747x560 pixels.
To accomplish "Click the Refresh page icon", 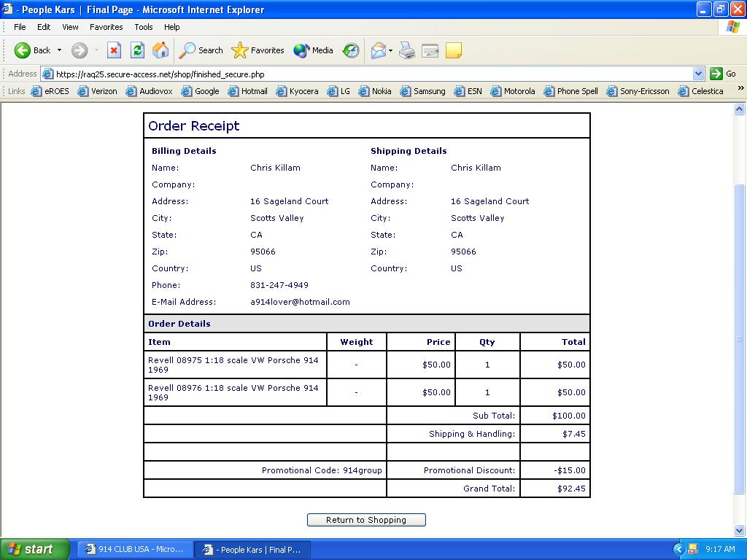I will tap(137, 50).
